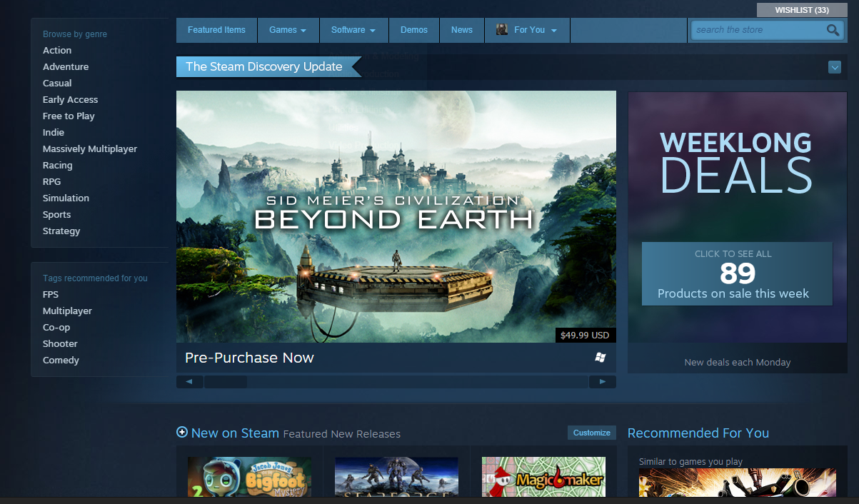The height and width of the screenshot is (504, 859).
Task: Open your Wishlist showing 33 items
Action: 801,9
